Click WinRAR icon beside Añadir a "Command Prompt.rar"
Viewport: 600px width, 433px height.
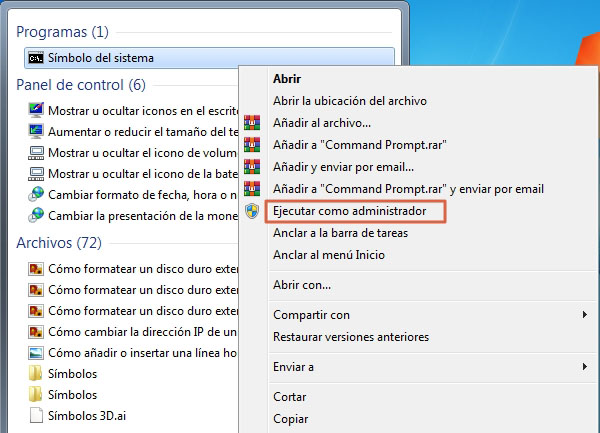coord(252,145)
